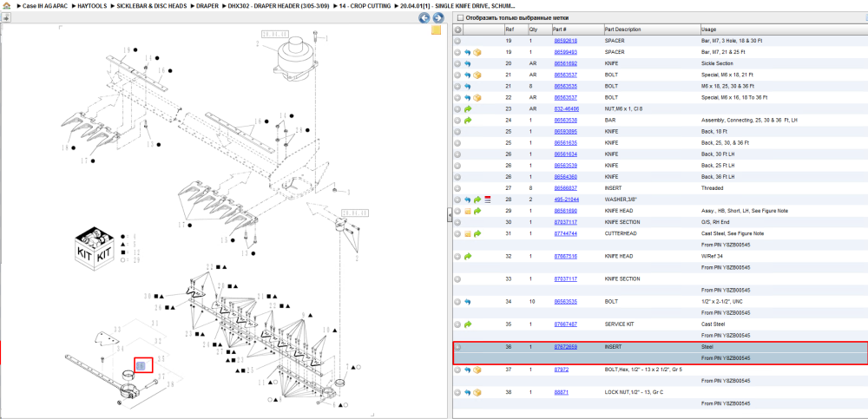Click blue arrow icon on KNIFE Sickle Section row
Screen dimensions: 868x419
coord(468,63)
